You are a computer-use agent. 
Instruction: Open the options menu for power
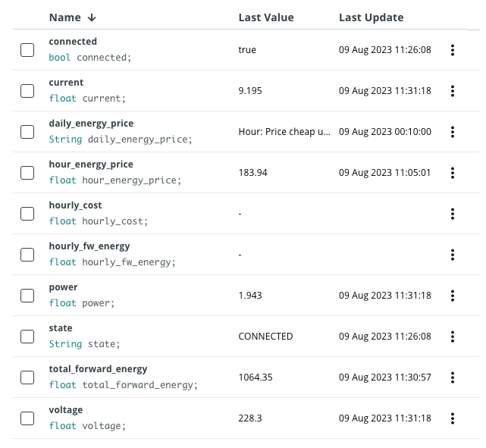453,296
